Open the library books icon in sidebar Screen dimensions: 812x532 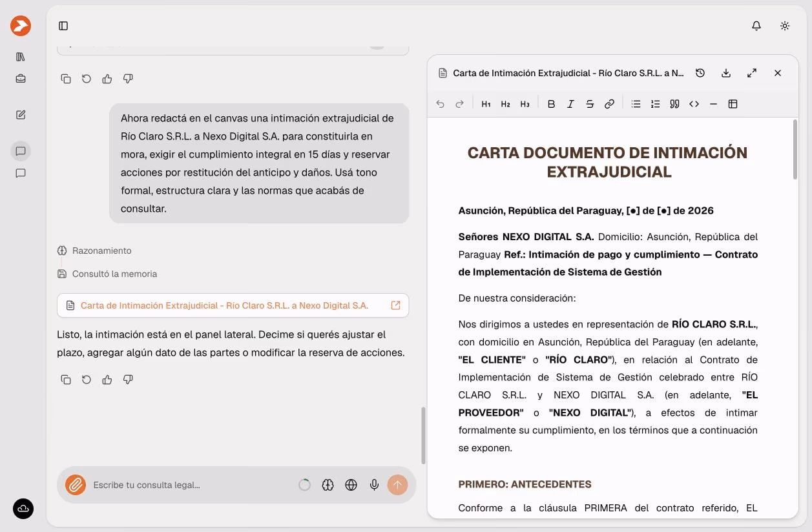(21, 57)
